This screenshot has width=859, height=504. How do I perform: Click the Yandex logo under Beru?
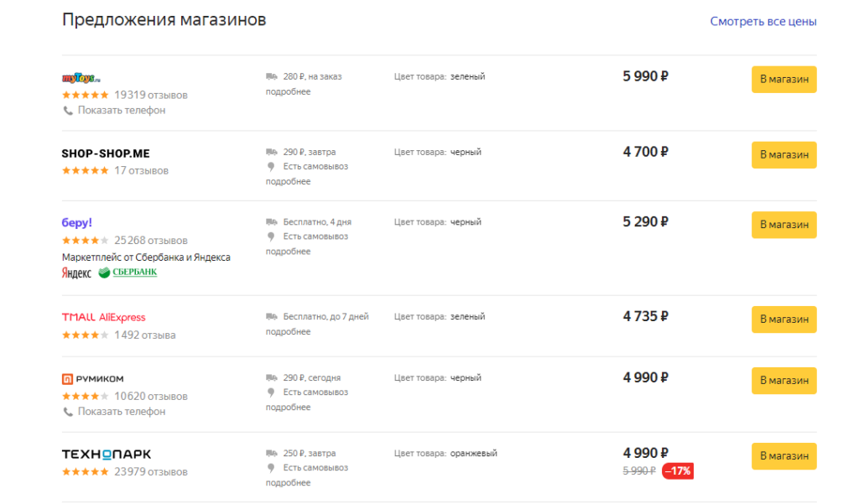[x=76, y=273]
